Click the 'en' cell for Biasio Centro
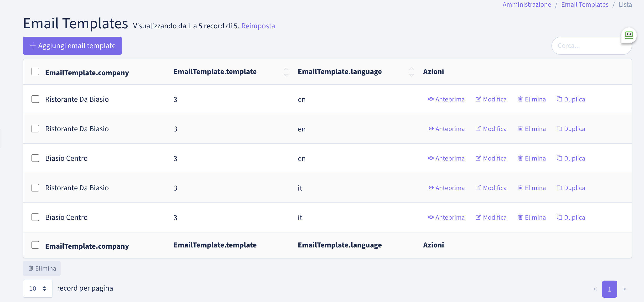 pyautogui.click(x=301, y=158)
